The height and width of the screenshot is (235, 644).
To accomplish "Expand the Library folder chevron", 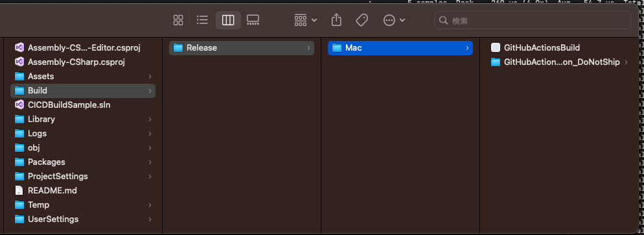I will coord(150,119).
